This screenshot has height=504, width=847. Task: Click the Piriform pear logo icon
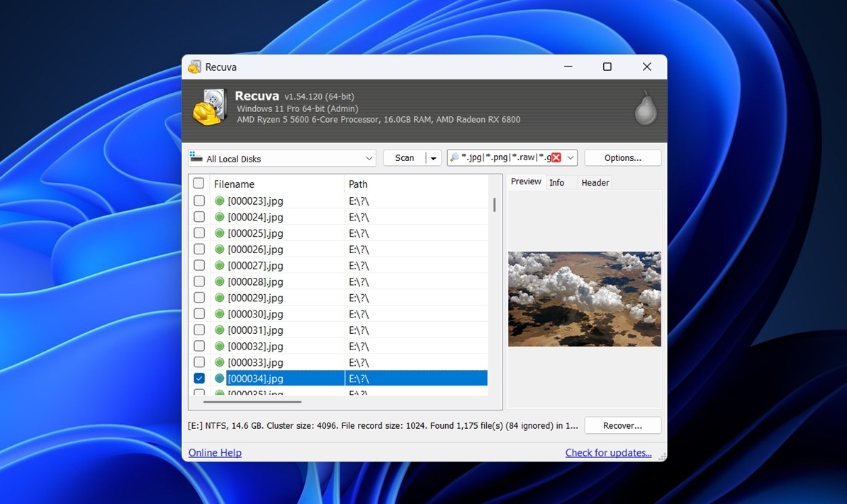(645, 108)
